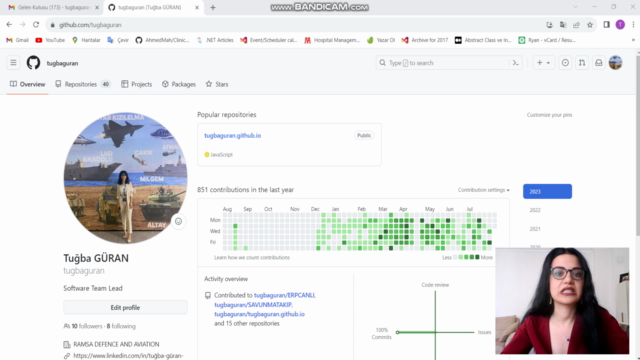640x360 pixels.
Task: Open the Issues icon in header
Action: coord(565,63)
